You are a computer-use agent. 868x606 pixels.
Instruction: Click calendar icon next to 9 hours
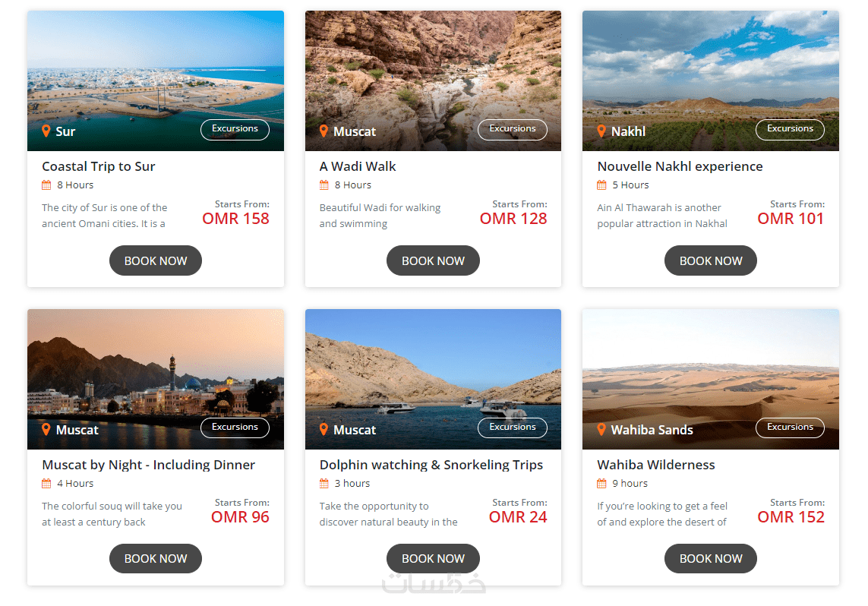[601, 483]
